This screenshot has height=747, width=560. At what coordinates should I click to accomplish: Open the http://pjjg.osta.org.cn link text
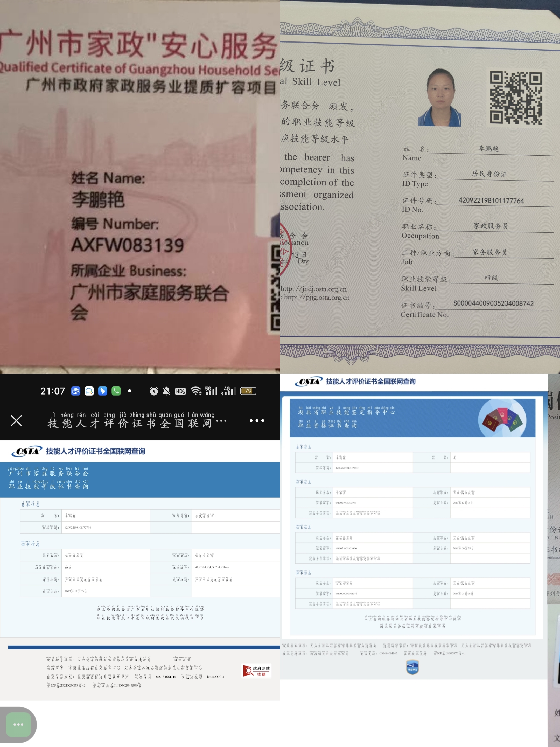(x=317, y=298)
